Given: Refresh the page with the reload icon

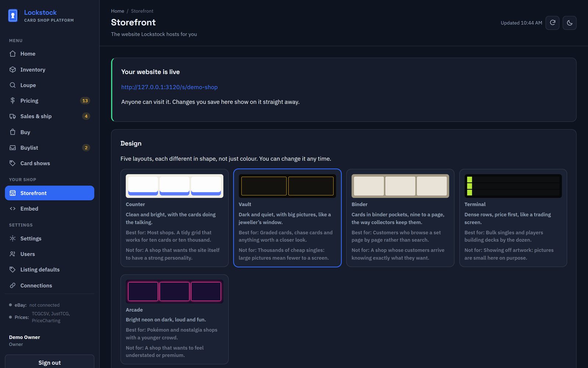Looking at the screenshot, I should click(x=552, y=23).
